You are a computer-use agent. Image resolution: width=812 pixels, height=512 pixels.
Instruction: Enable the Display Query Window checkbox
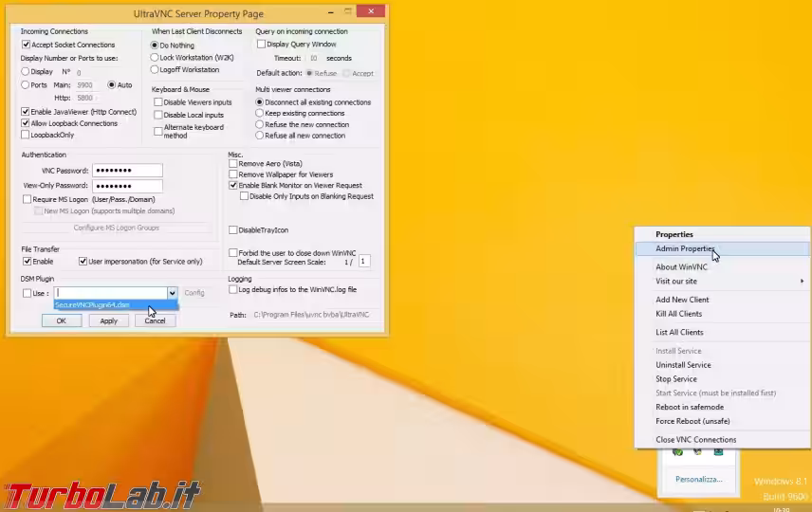(x=262, y=44)
